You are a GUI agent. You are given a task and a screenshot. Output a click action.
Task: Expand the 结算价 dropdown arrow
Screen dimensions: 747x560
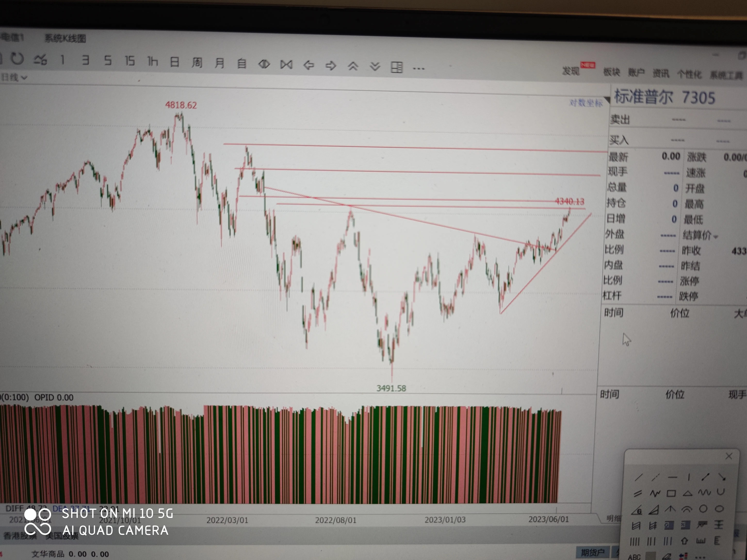pos(716,237)
